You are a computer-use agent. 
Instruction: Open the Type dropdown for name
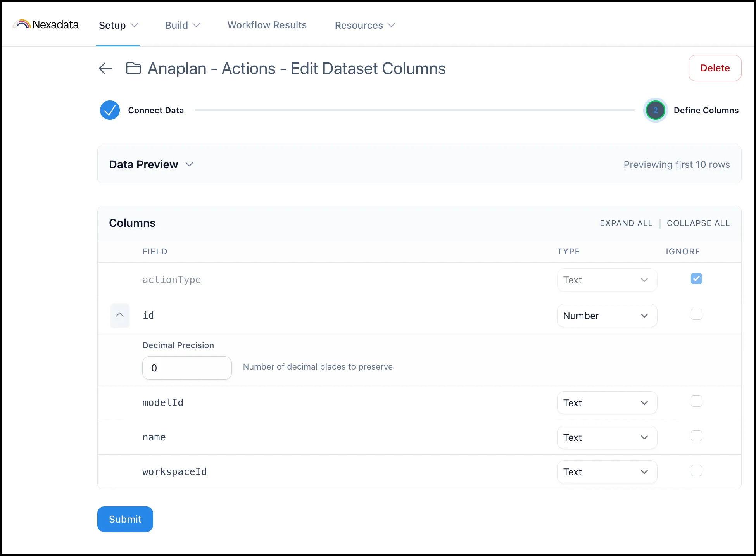point(607,437)
